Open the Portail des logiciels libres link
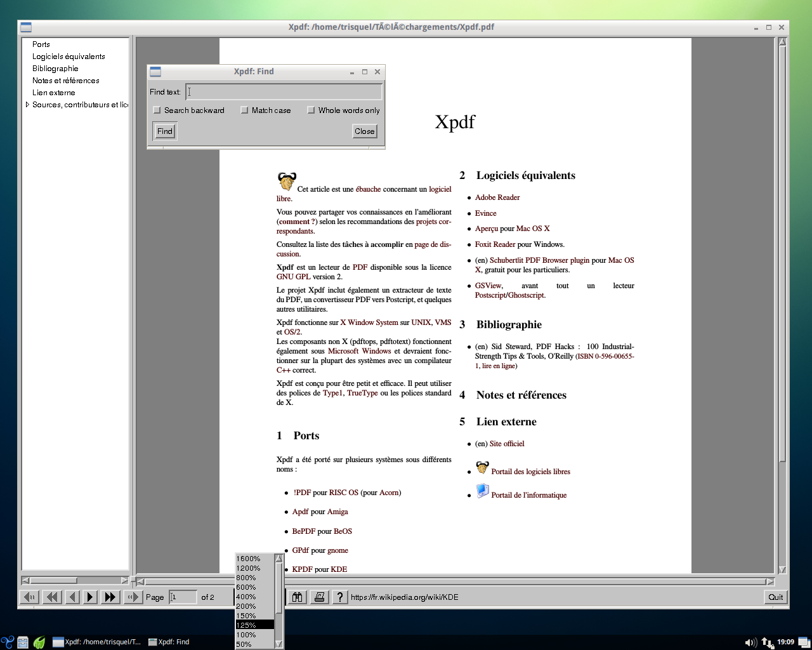The height and width of the screenshot is (650, 812). pos(530,472)
